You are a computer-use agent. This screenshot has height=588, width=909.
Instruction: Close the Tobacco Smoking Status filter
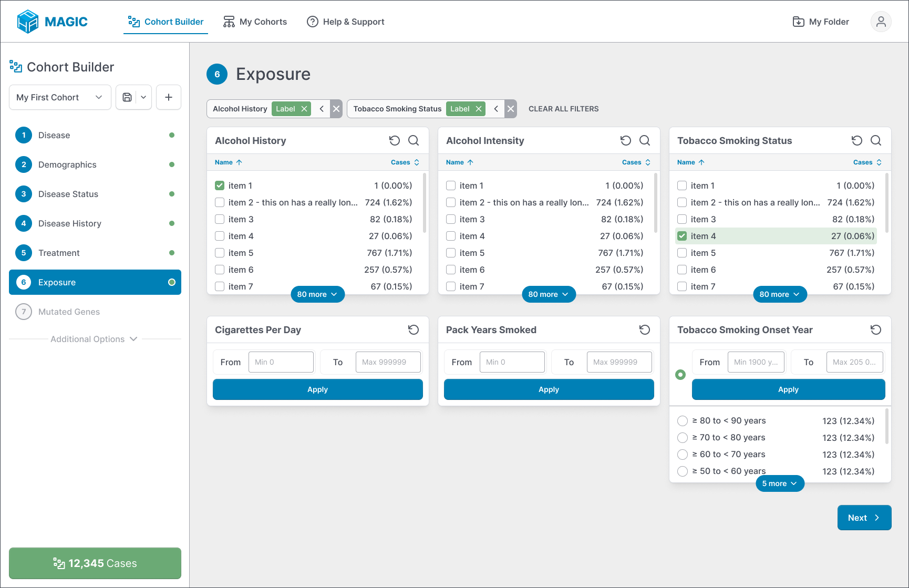(x=511, y=109)
